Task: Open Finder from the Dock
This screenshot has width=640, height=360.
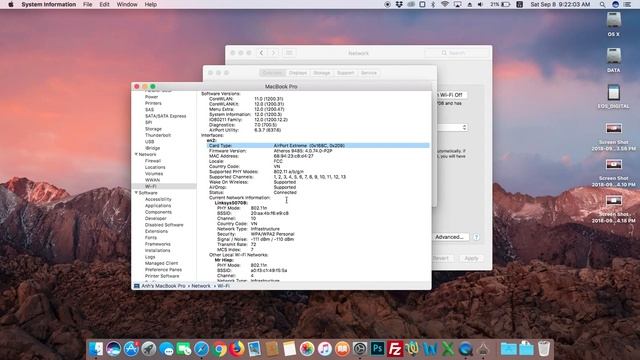Action: tap(96, 349)
